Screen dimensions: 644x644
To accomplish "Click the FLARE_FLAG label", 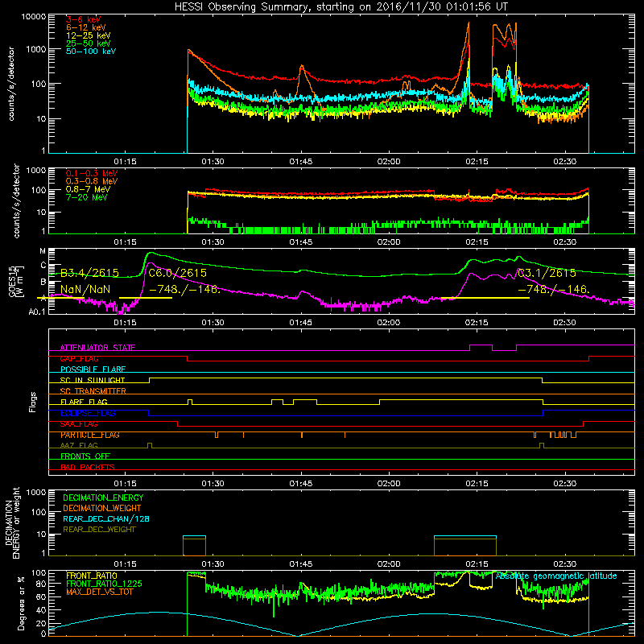I will coord(84,402).
